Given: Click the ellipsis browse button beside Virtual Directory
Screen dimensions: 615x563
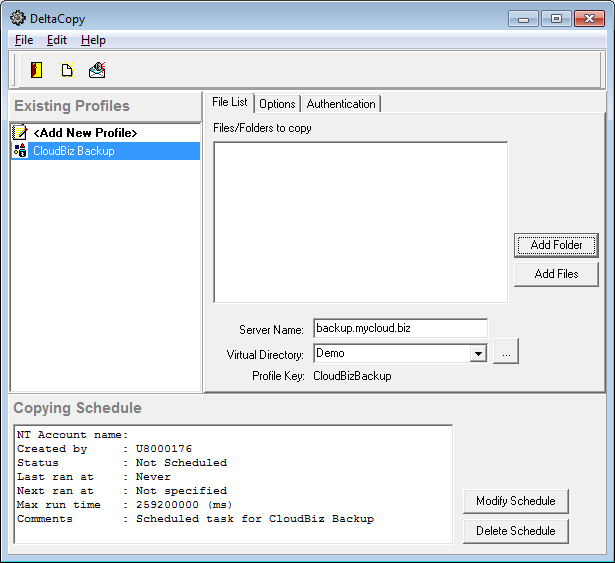Looking at the screenshot, I should 506,353.
